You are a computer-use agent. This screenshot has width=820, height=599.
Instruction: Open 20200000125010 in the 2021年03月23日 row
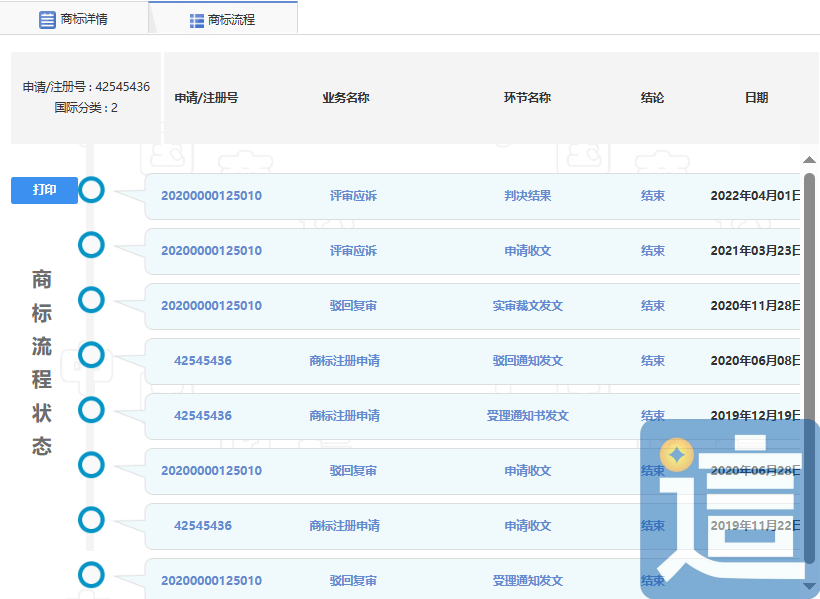(x=211, y=251)
